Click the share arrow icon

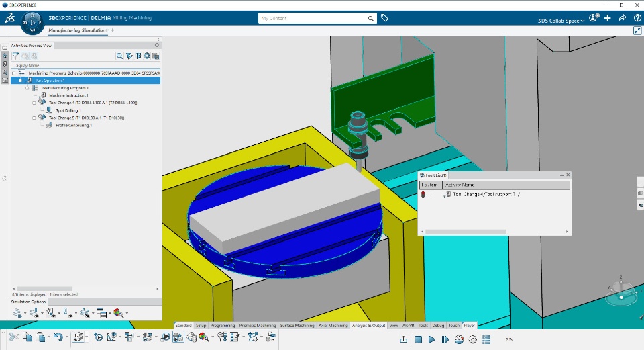pyautogui.click(x=623, y=18)
